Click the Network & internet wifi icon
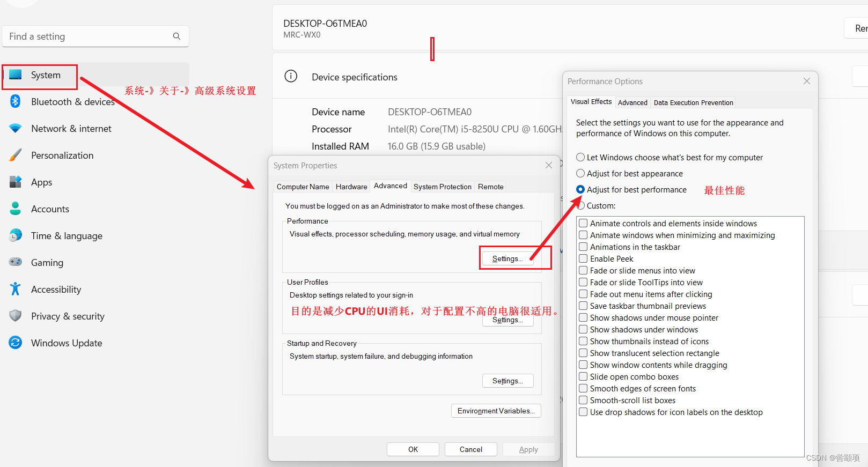868x467 pixels. point(16,129)
